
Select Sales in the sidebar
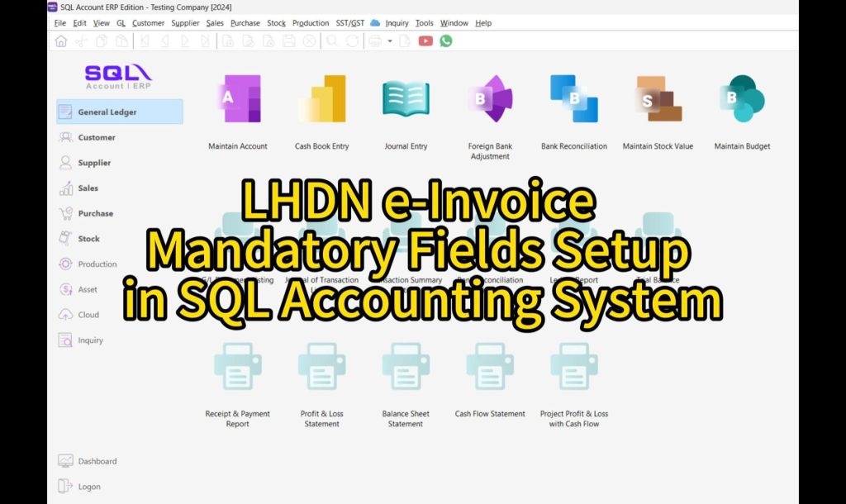point(78,188)
